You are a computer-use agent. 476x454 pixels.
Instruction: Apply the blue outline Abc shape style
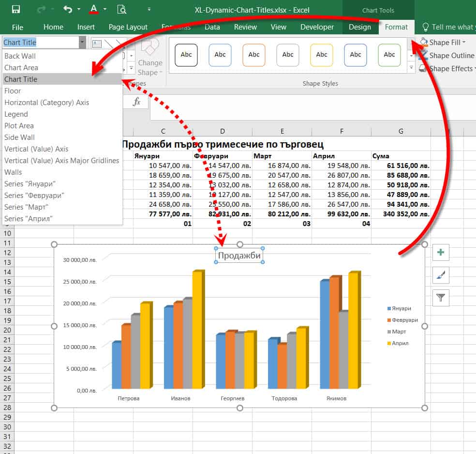220,55
